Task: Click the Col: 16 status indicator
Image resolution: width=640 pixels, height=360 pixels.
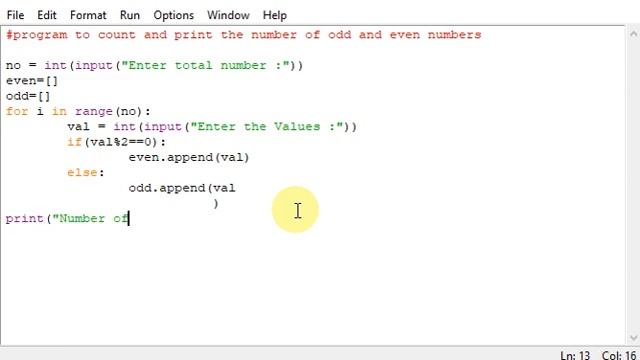Action: 619,355
